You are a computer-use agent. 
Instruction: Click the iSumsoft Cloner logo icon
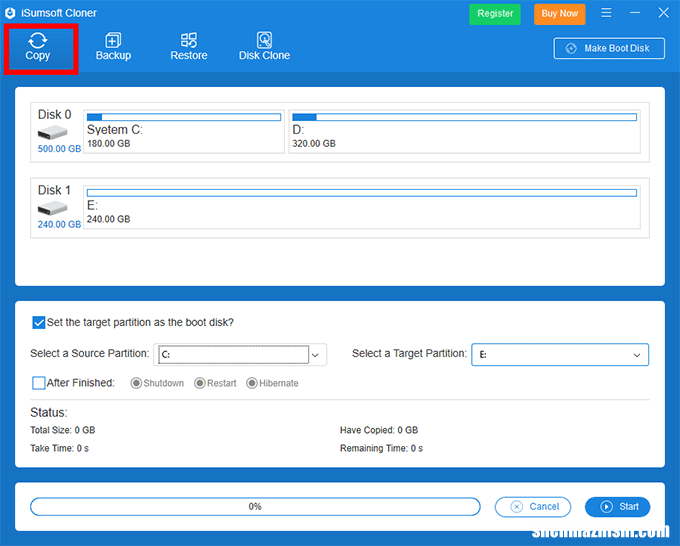10,13
